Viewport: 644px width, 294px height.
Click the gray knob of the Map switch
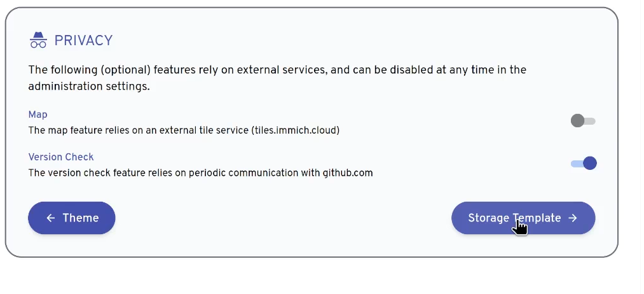click(577, 121)
